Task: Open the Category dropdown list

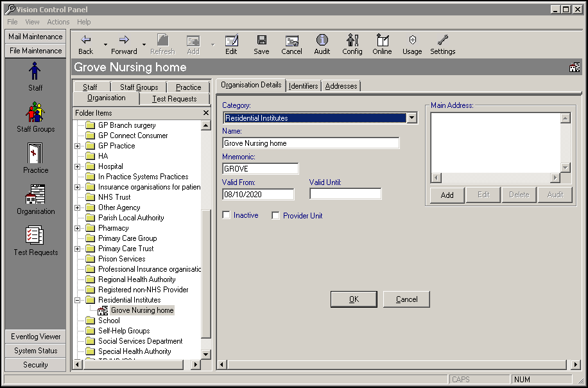Action: (x=411, y=118)
